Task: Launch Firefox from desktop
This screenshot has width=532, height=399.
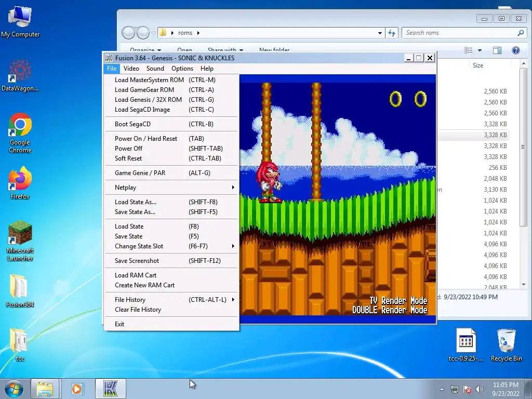Action: pos(20,183)
